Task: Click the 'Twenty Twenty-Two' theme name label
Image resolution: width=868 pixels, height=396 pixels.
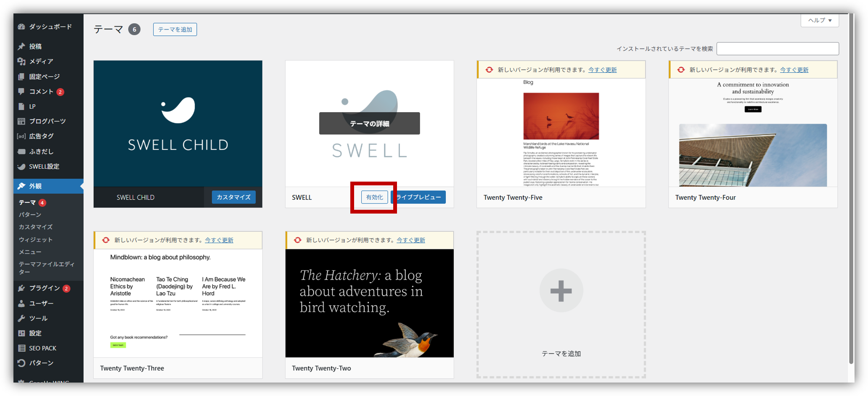Action: pos(321,368)
